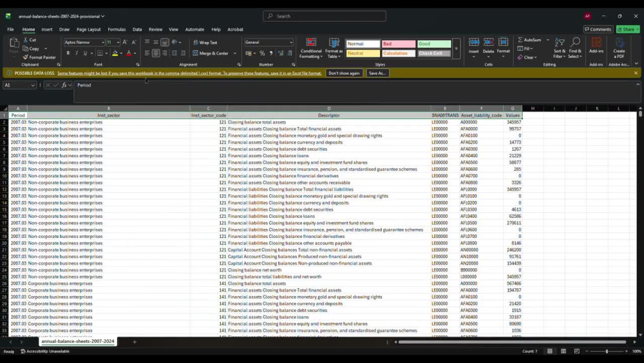Image resolution: width=644 pixels, height=363 pixels.
Task: Click the Paste clipboard icon
Action: tap(14, 43)
